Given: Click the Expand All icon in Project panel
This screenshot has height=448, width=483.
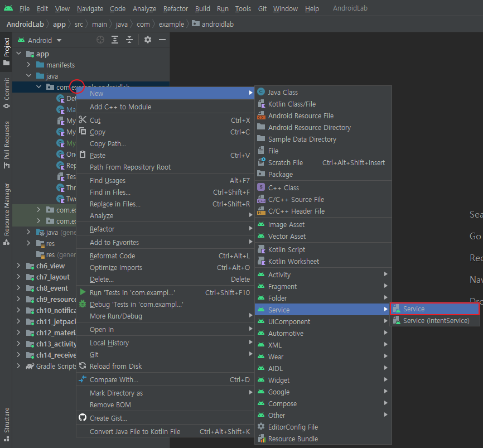Looking at the screenshot, I should tap(115, 40).
